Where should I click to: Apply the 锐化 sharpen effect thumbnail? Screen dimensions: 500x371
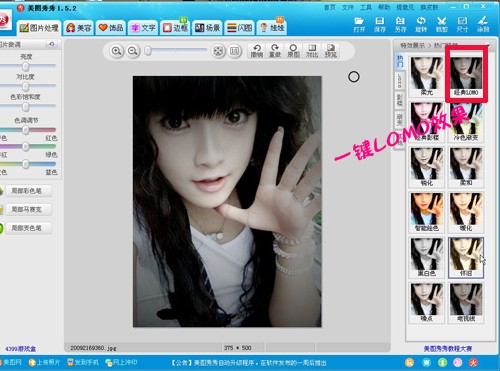tap(426, 167)
